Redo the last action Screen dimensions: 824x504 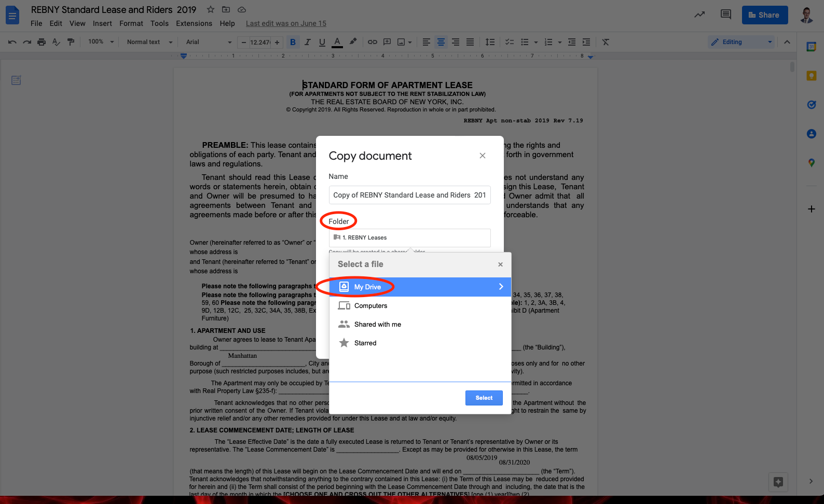(x=27, y=42)
